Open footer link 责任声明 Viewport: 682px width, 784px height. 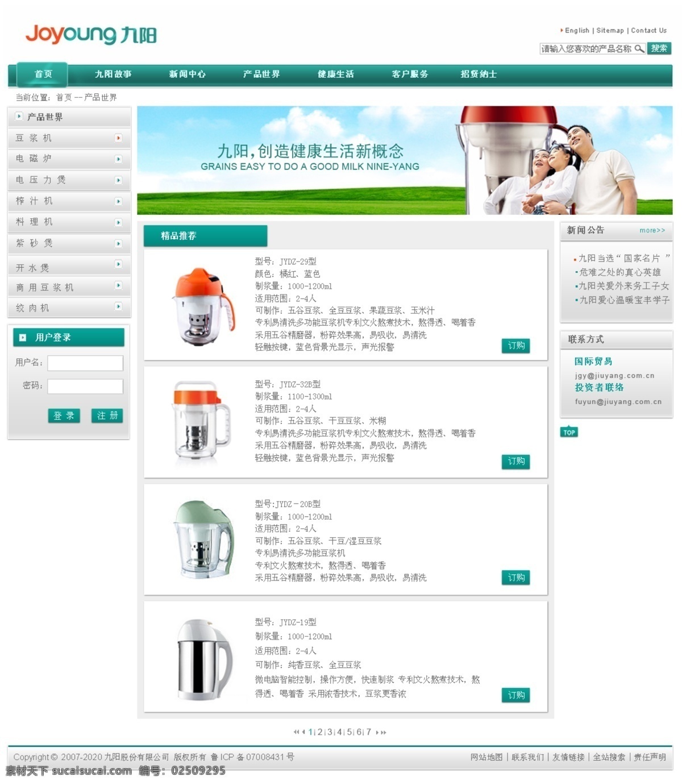click(650, 757)
